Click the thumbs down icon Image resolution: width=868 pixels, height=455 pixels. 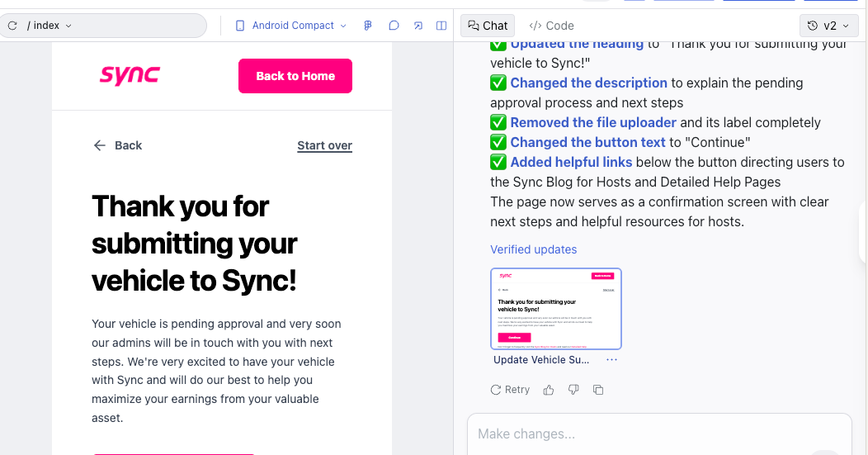click(x=573, y=390)
